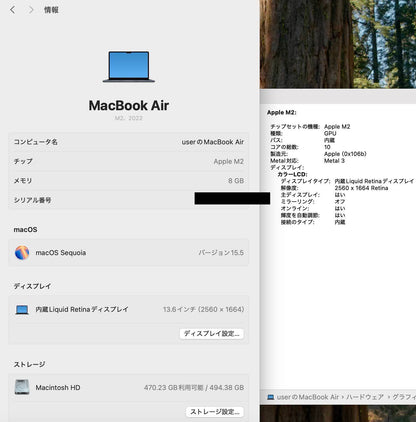Go back with the left chevron
This screenshot has width=416, height=422.
tap(13, 10)
